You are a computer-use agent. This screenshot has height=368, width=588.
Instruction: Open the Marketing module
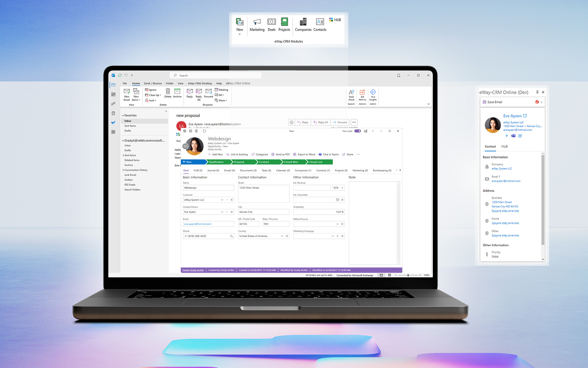[257, 25]
